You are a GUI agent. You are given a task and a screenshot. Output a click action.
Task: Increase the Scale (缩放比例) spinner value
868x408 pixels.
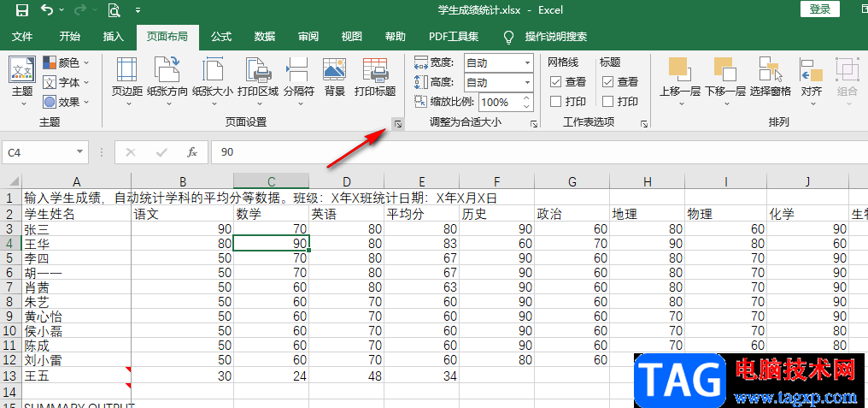[526, 98]
